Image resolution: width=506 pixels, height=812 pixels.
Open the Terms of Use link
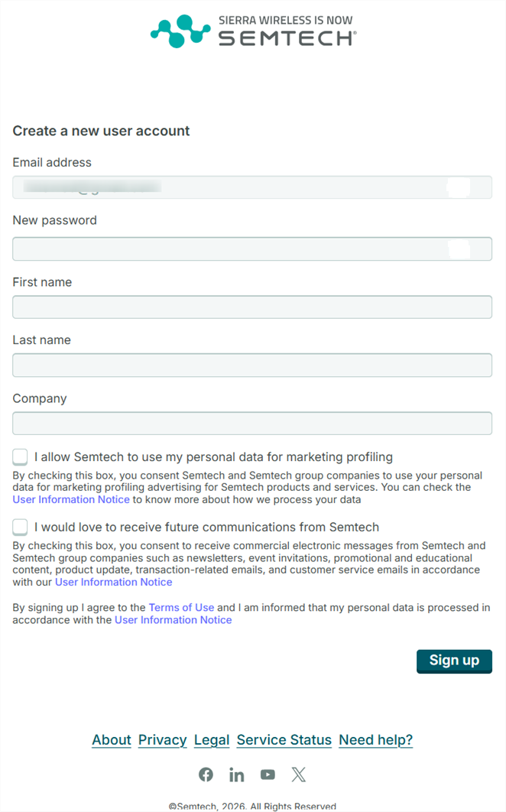coord(181,608)
